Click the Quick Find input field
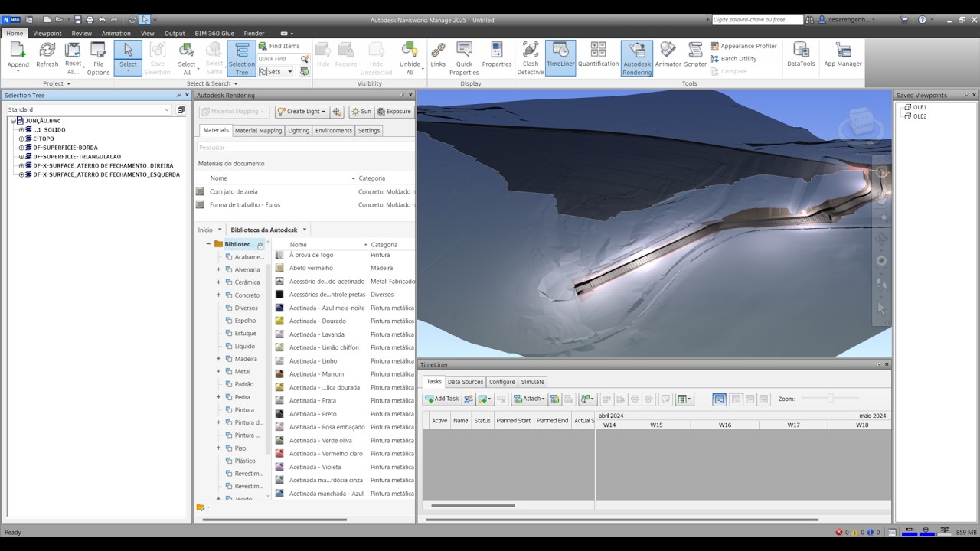This screenshot has width=980, height=551. [x=279, y=59]
